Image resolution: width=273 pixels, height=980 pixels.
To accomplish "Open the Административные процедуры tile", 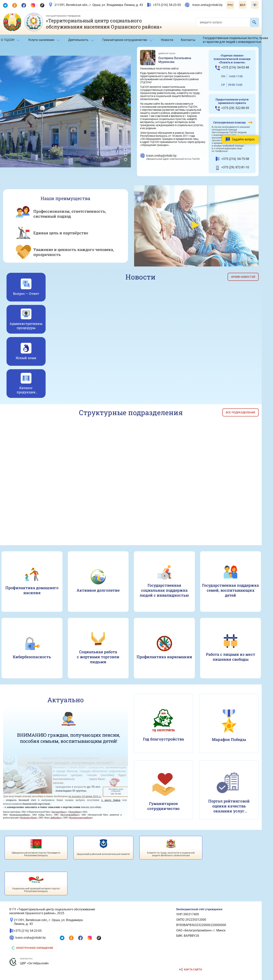I will pyautogui.click(x=26, y=319).
